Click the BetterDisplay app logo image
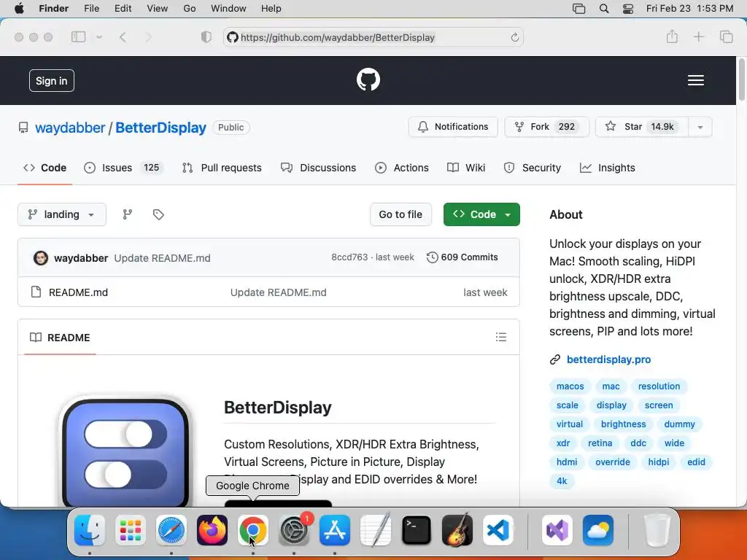 click(125, 452)
